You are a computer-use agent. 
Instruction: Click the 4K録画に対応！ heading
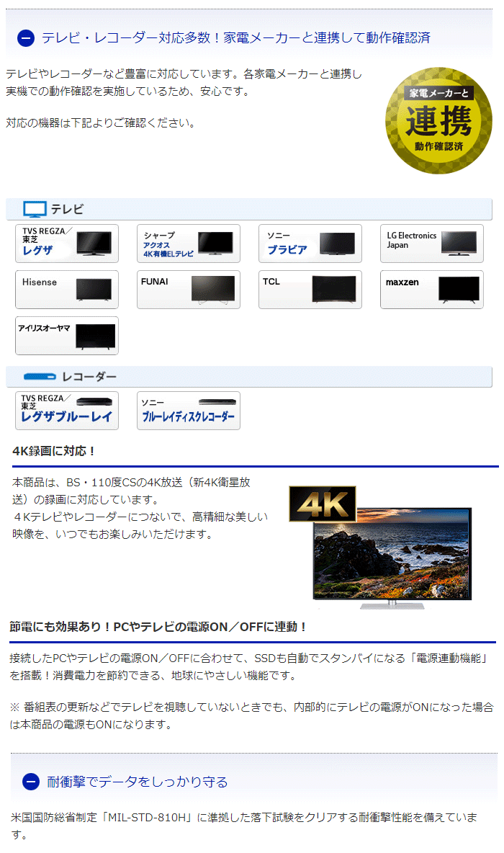tap(54, 451)
